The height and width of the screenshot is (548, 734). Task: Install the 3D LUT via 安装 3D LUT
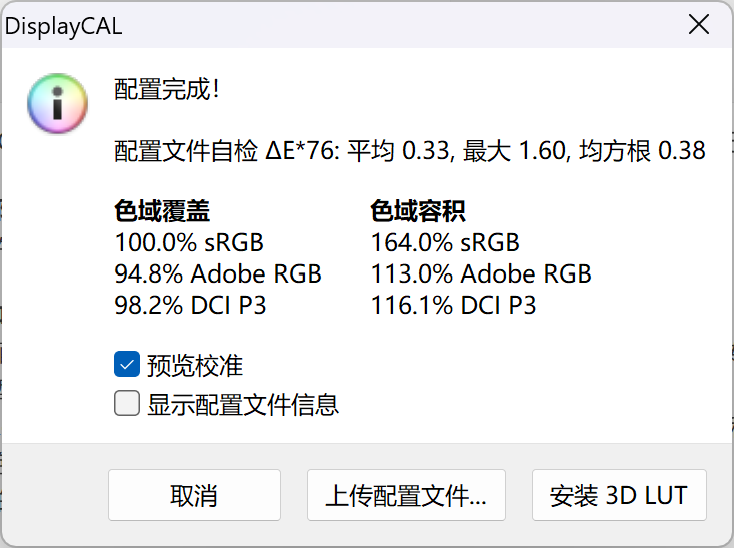pos(619,495)
